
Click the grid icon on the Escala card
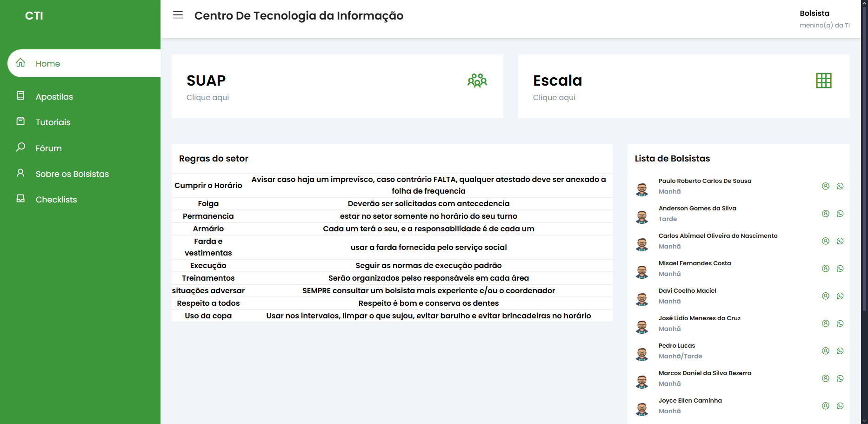(823, 81)
